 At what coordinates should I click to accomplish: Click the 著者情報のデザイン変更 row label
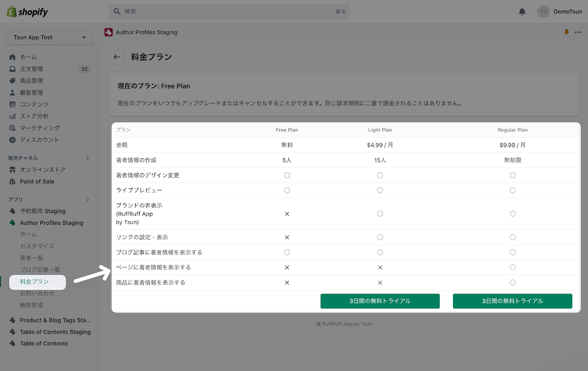(x=147, y=175)
